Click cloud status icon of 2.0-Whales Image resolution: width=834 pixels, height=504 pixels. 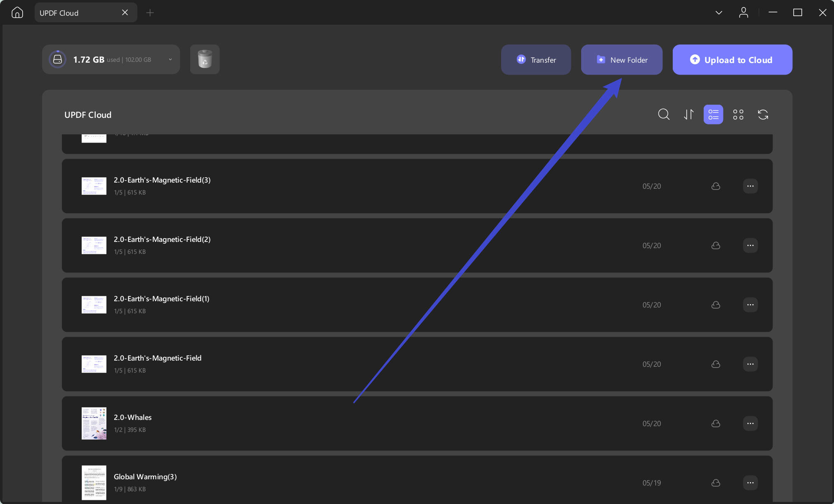point(716,424)
